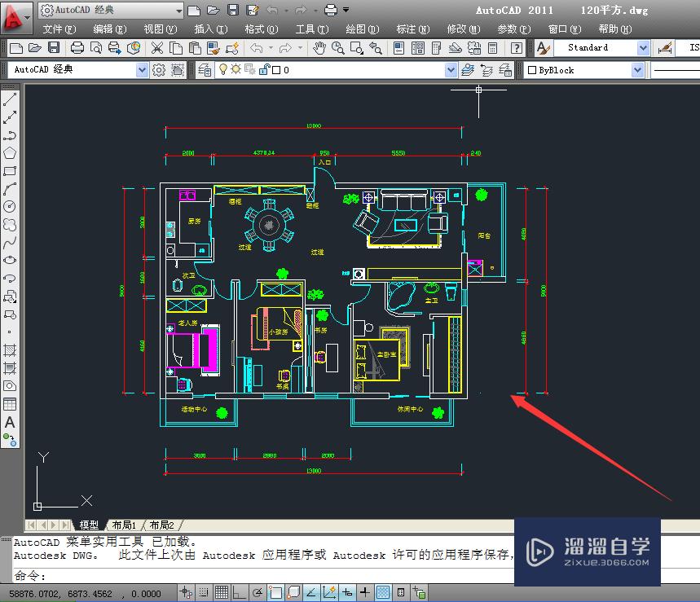Select the Spline tool
This screenshot has height=602, width=700.
coord(10,241)
